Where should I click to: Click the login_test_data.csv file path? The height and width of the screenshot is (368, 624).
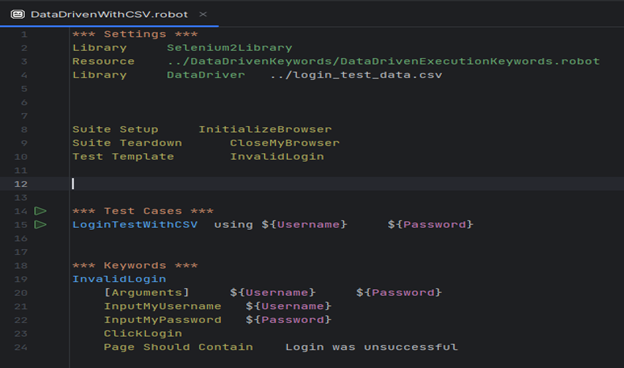click(x=356, y=75)
